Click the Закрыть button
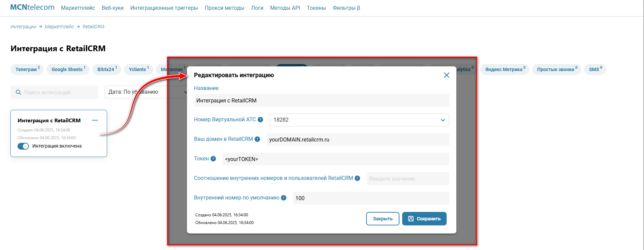The image size is (644, 250). click(383, 219)
